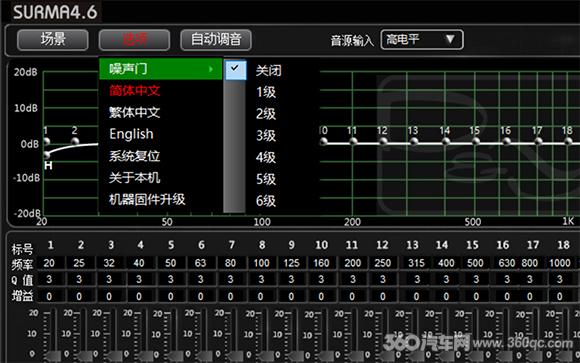Select 机器固件升级 firmware upgrade
The image size is (580, 363).
[x=147, y=199]
